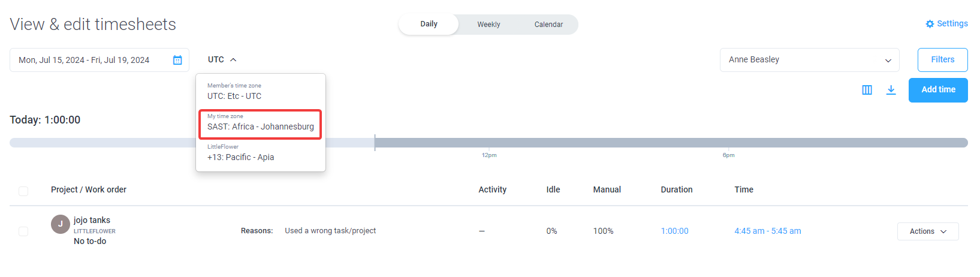Open the Anne Beasley member dropdown
Viewport: 980px width, 277px height.
pos(809,60)
